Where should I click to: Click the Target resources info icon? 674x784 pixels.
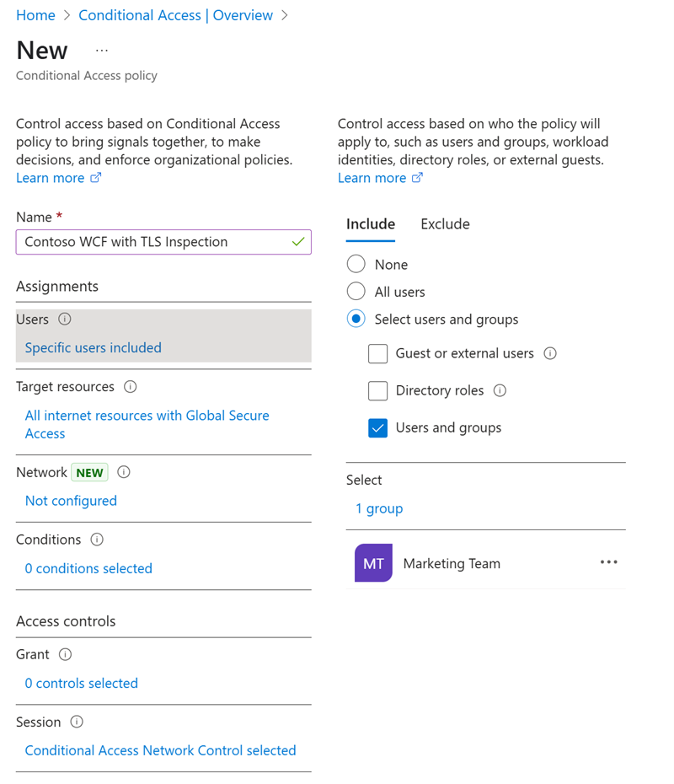(131, 387)
